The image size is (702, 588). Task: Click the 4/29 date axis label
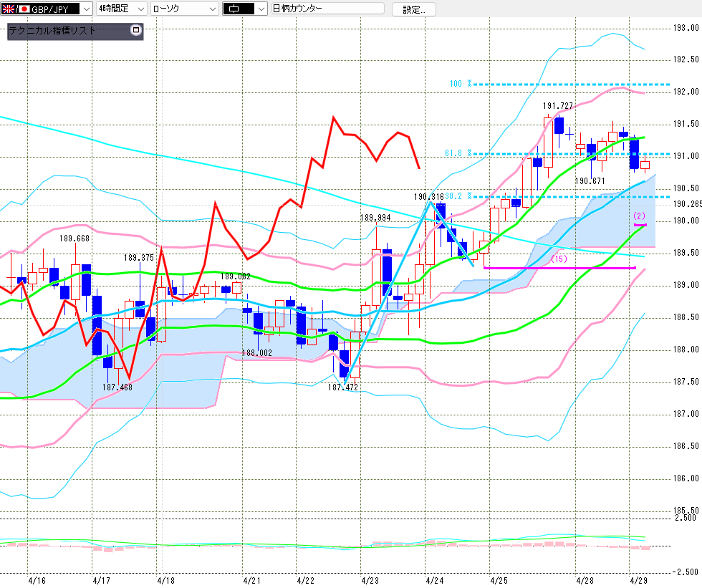coord(638,580)
